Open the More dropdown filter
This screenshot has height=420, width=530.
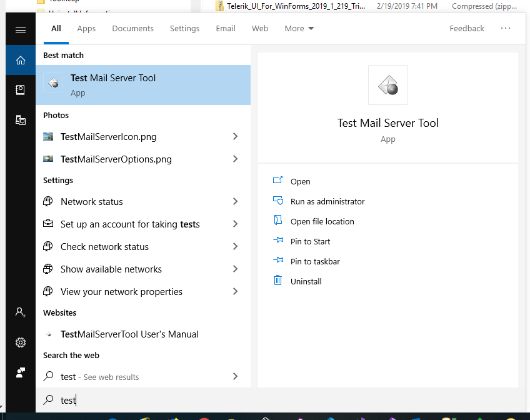click(299, 29)
